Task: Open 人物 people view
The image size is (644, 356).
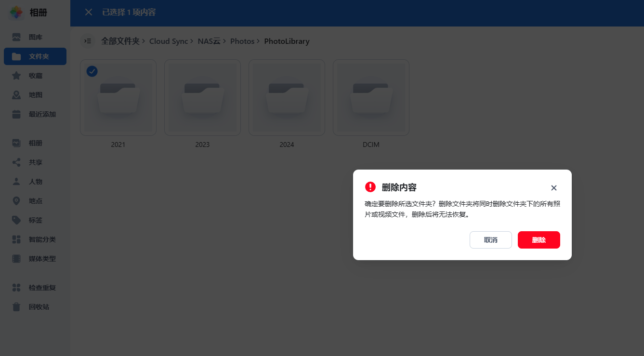Action: pos(35,182)
